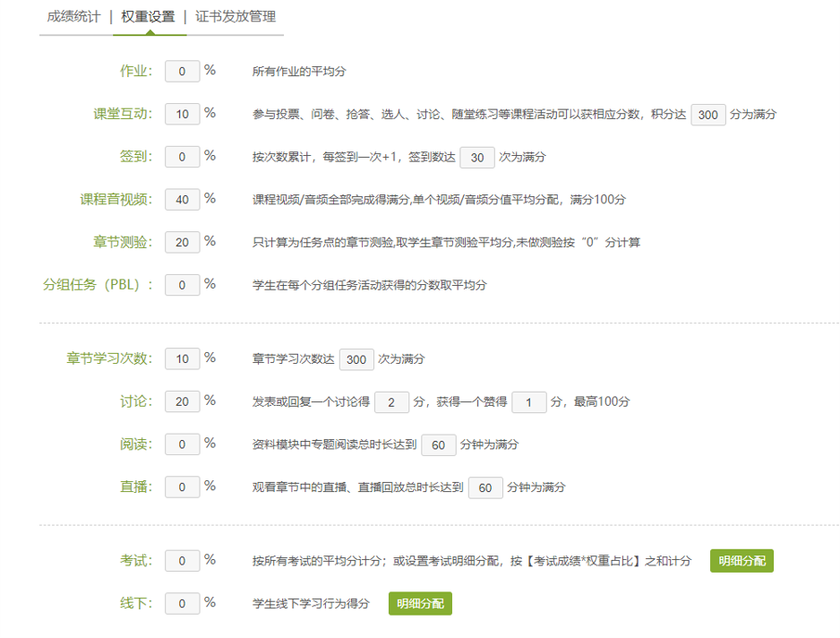Click the 分组任务（PBL）weight percentage field
The width and height of the screenshot is (840, 638).
182,285
